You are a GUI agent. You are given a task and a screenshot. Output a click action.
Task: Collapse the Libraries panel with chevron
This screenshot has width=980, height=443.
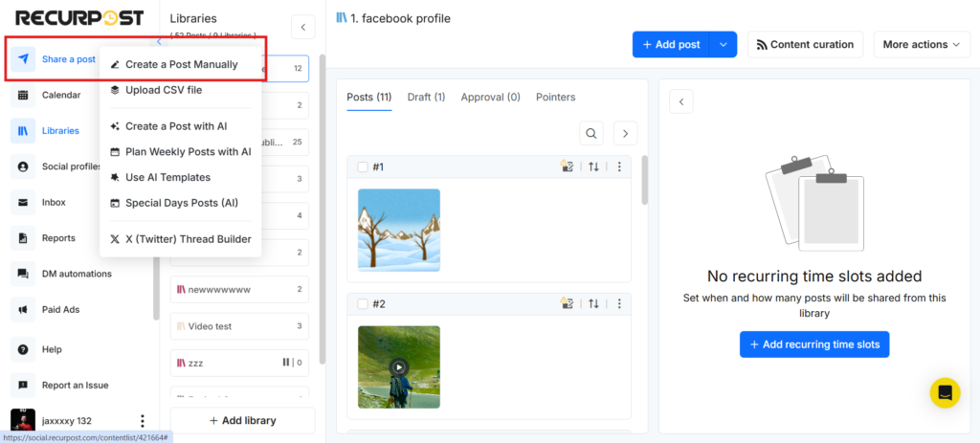pos(303,27)
